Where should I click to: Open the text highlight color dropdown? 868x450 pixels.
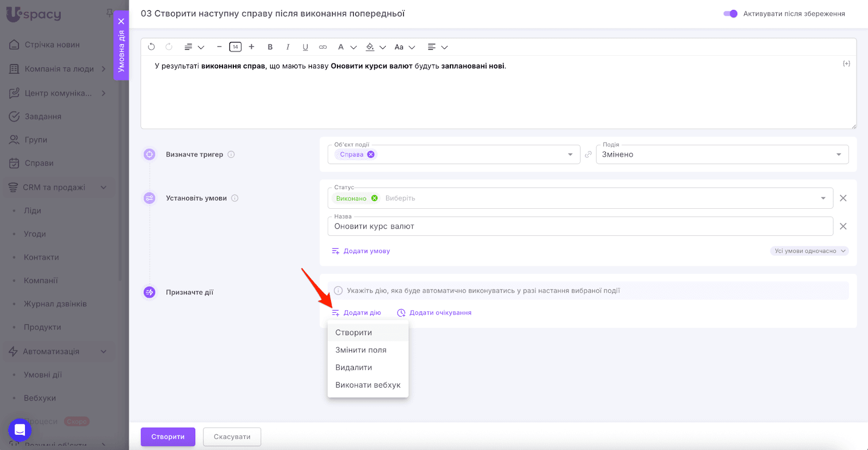[x=382, y=47]
